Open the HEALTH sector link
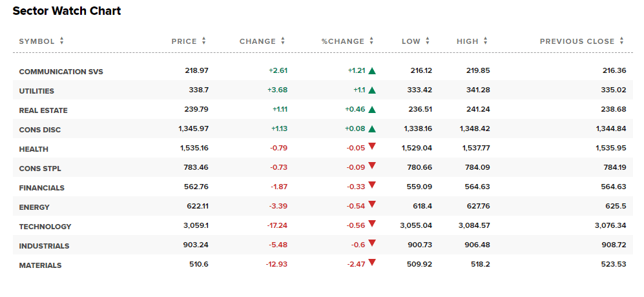Viewport: 644px width, 297px height. coord(34,149)
